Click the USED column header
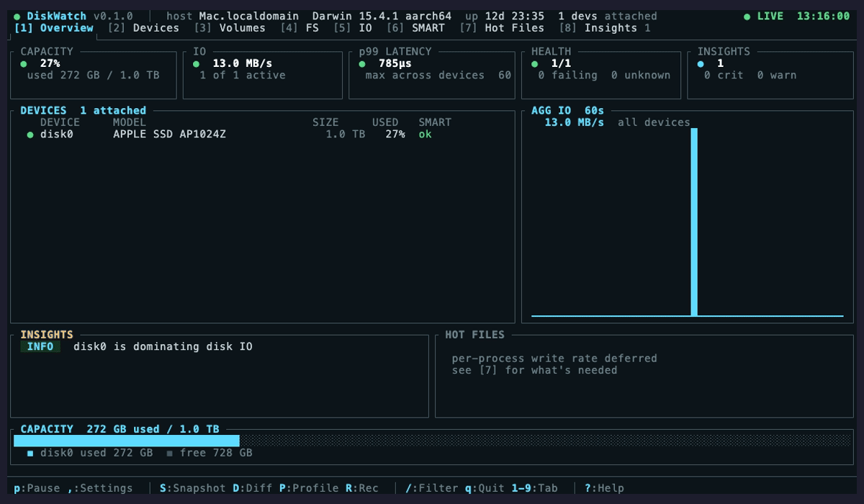Image resolution: width=864 pixels, height=504 pixels. [x=385, y=122]
